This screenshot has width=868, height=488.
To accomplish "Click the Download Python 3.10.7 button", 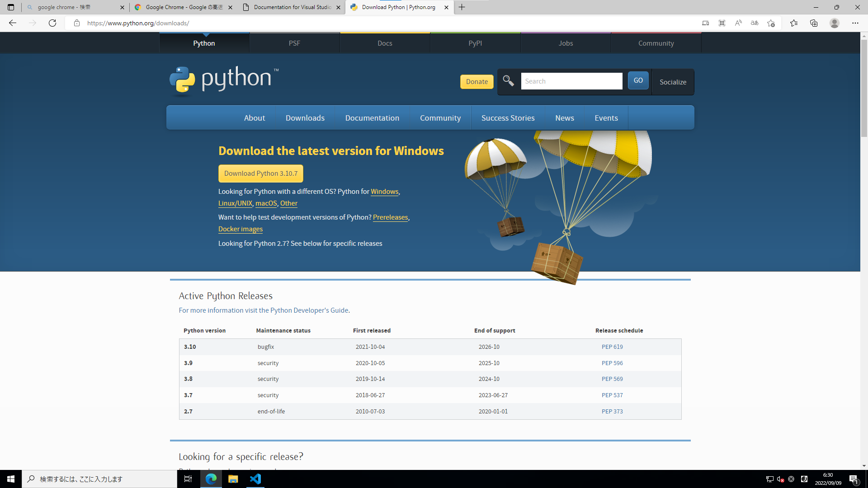I will [260, 173].
